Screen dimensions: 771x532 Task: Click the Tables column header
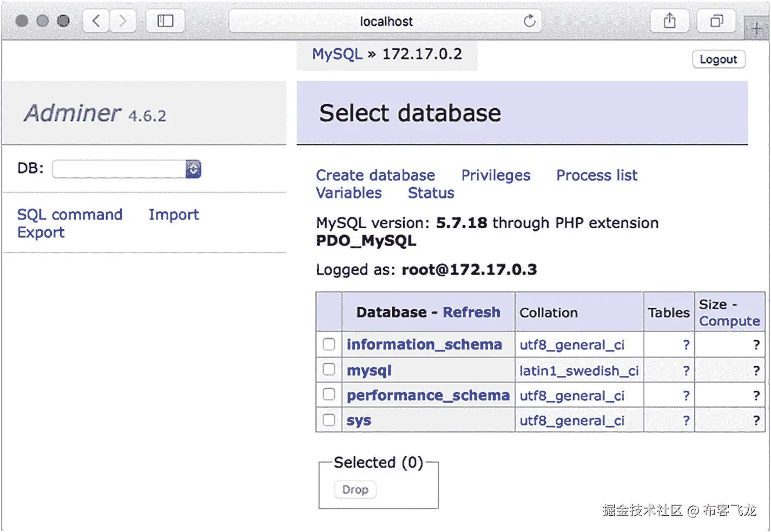pos(669,312)
